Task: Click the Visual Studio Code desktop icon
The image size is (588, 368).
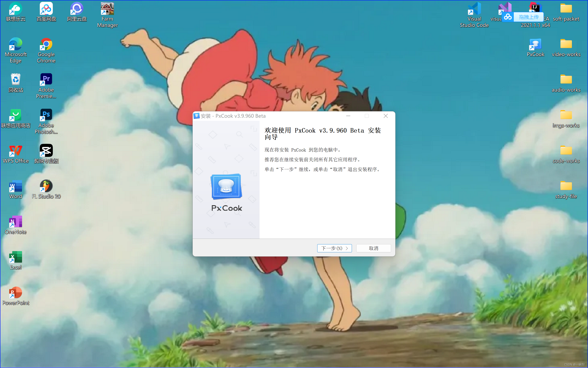Action: coord(474,15)
